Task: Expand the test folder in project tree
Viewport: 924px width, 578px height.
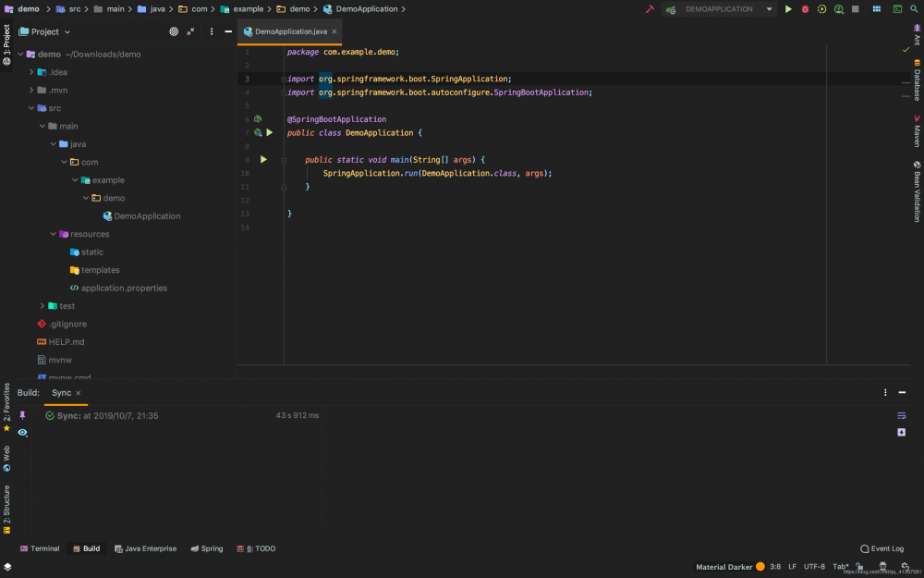Action: tap(43, 306)
